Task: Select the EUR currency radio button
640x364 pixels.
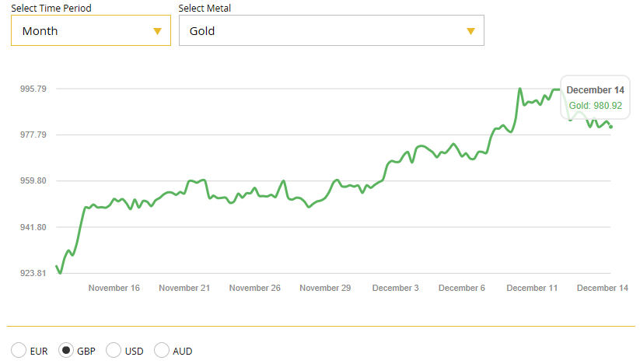Action: 19,351
